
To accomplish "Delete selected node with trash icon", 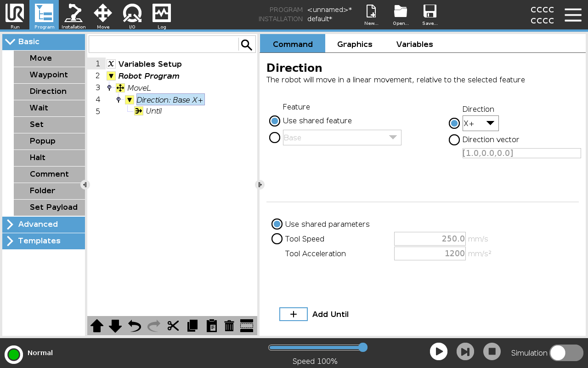I will [x=229, y=326].
